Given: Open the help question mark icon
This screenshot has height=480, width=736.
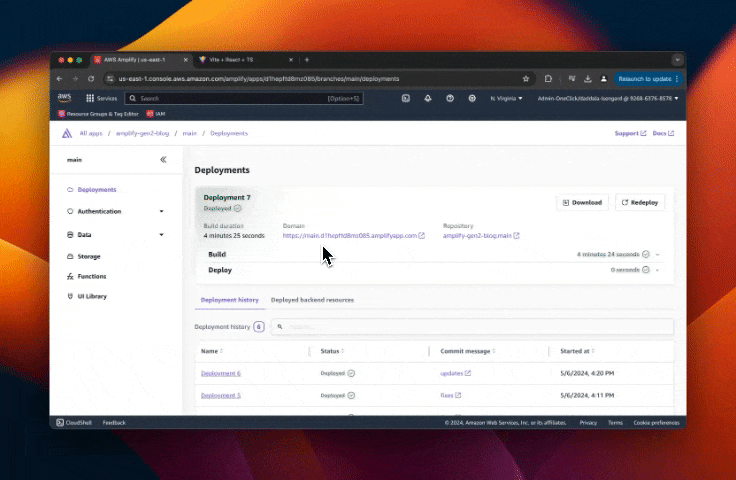Looking at the screenshot, I should coord(450,98).
